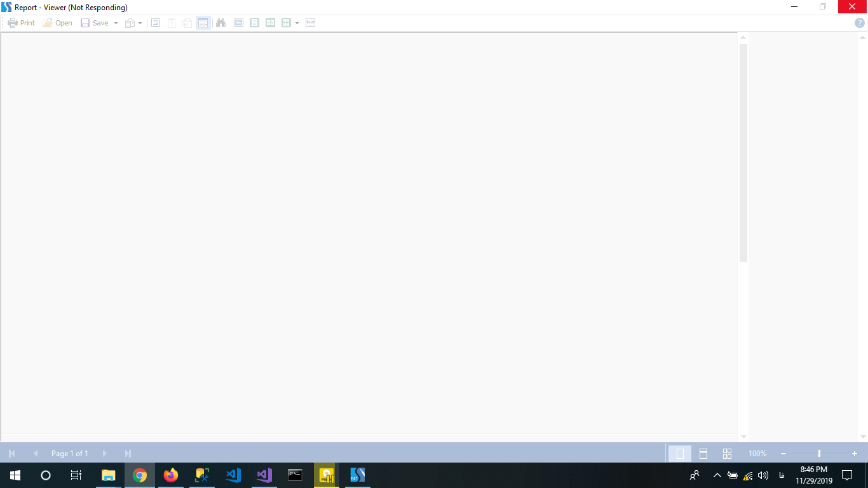Click the 100% zoom label
Screen dimensions: 868x488
tap(757, 454)
